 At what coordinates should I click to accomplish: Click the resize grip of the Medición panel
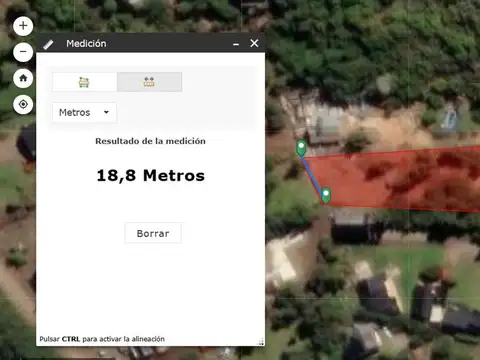(261, 342)
